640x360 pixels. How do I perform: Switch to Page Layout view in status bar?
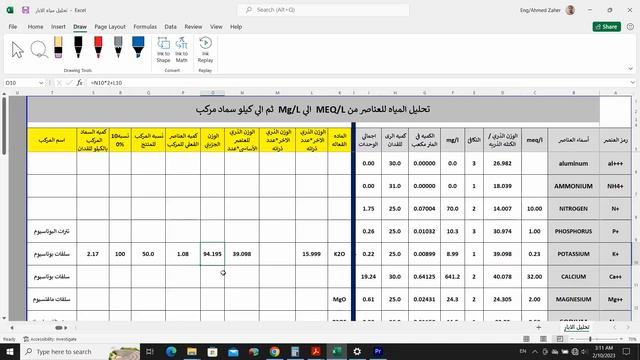pyautogui.click(x=543, y=339)
